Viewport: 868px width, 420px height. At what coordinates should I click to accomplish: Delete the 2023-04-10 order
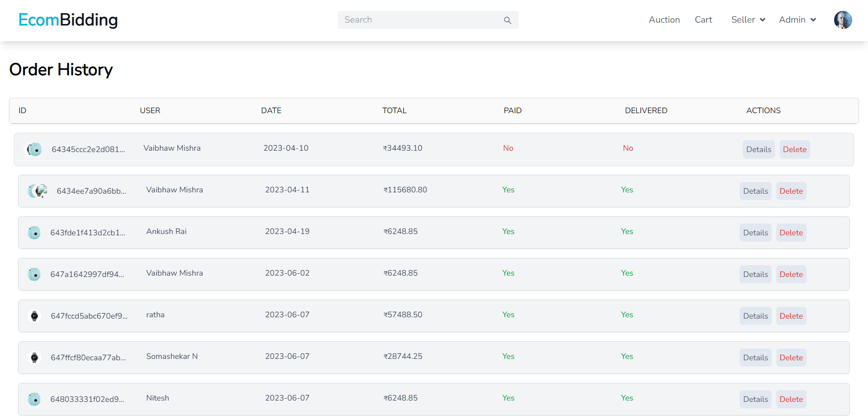(795, 149)
